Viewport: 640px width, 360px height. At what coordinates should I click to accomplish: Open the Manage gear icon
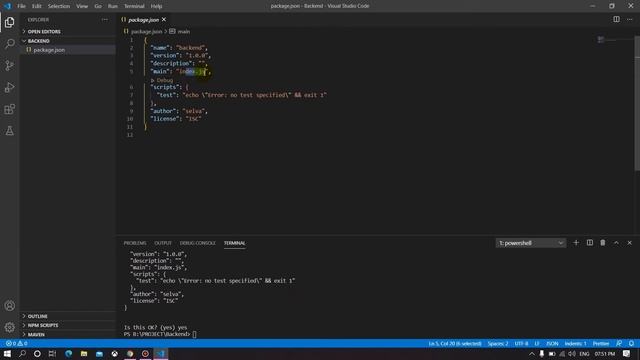[x=9, y=327]
